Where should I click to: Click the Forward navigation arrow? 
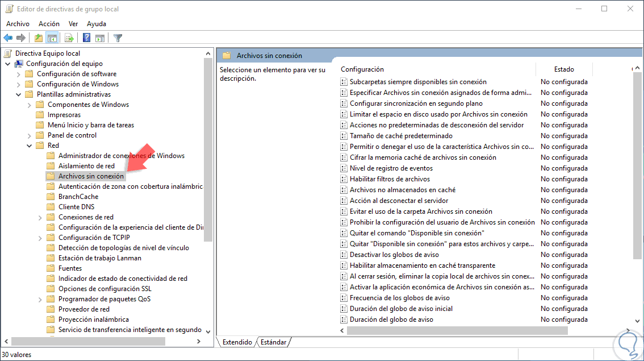pyautogui.click(x=20, y=38)
